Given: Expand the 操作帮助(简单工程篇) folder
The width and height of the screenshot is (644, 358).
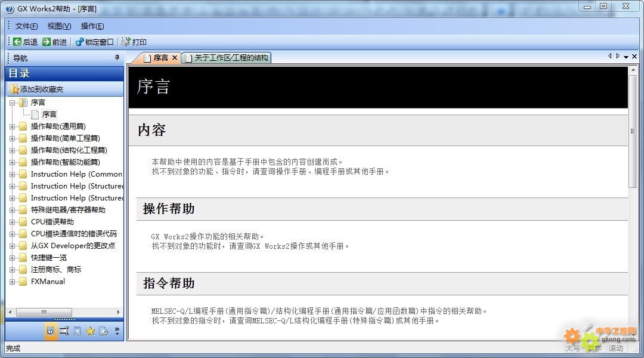Looking at the screenshot, I should 13,138.
